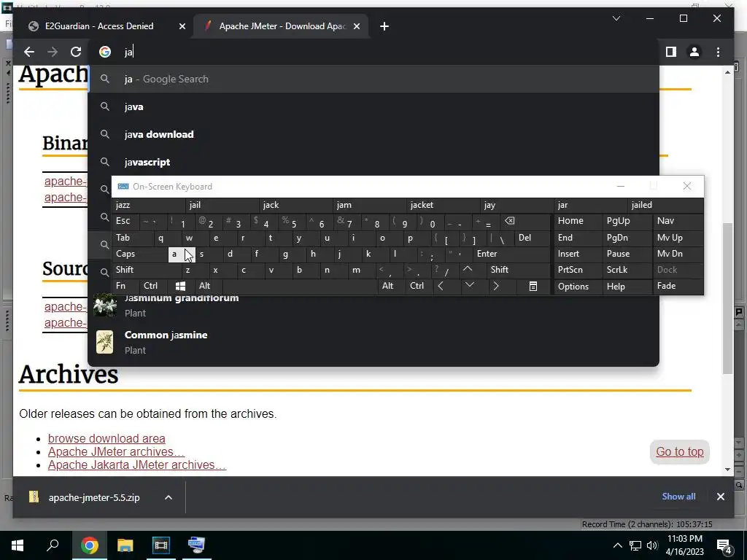Viewport: 747px width, 560px height.
Task: Toggle the Caps key on On-Screen Keyboard
Action: pos(140,254)
